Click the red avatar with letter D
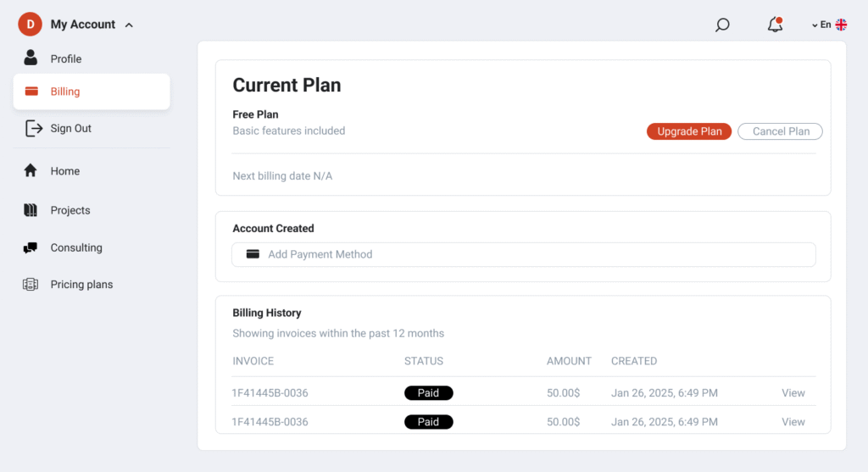This screenshot has width=868, height=472. pos(31,25)
